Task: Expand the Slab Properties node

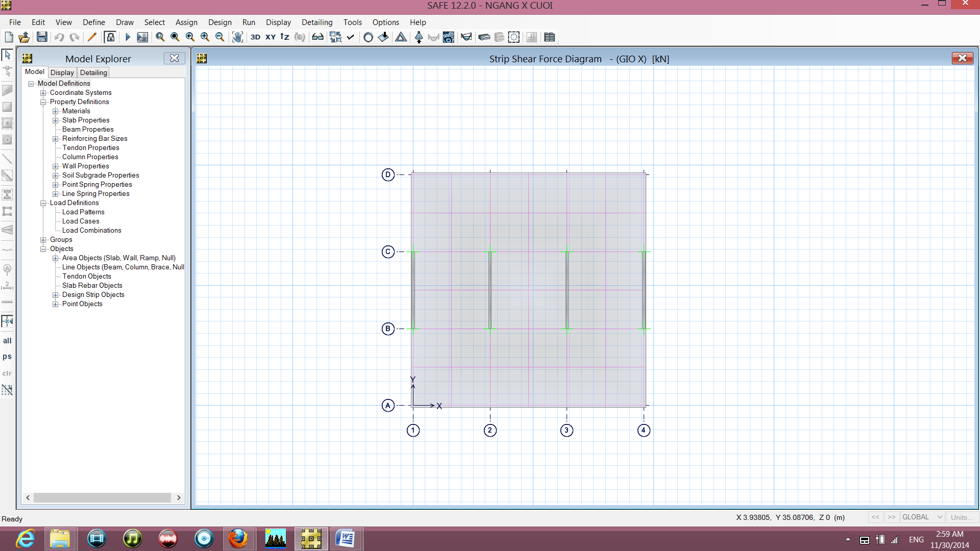Action: pyautogui.click(x=56, y=120)
